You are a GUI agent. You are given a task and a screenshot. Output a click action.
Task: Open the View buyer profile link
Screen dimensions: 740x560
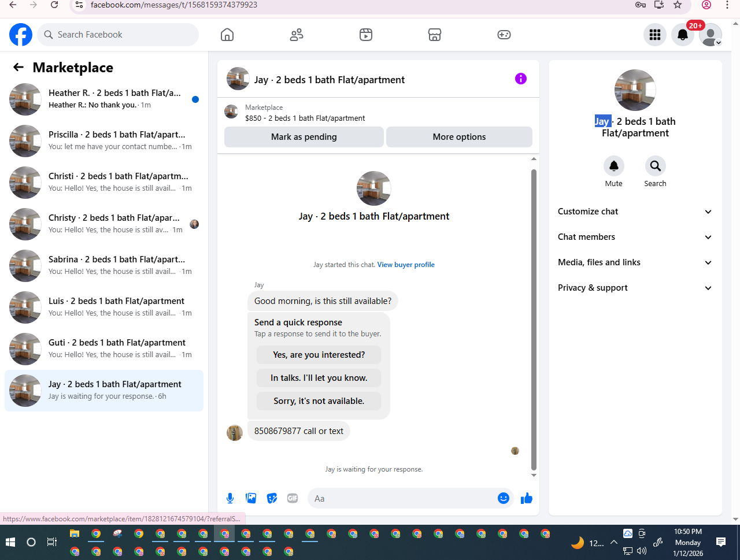pyautogui.click(x=406, y=265)
